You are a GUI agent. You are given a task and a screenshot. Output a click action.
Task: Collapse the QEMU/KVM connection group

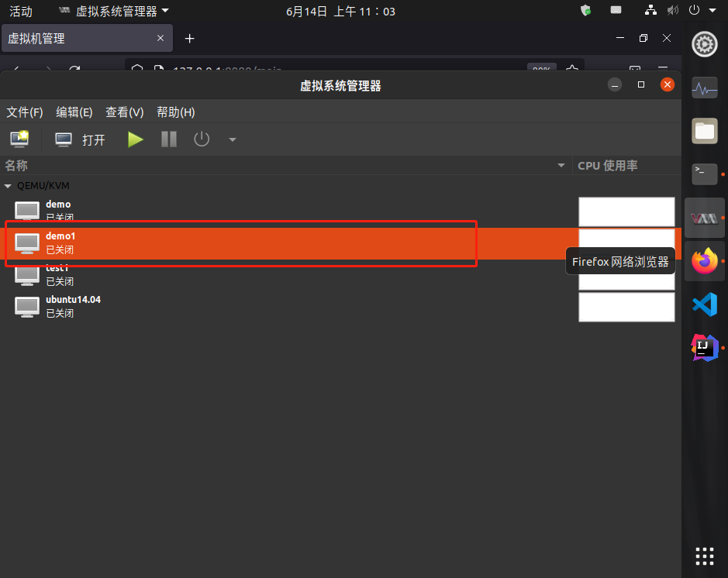click(8, 186)
